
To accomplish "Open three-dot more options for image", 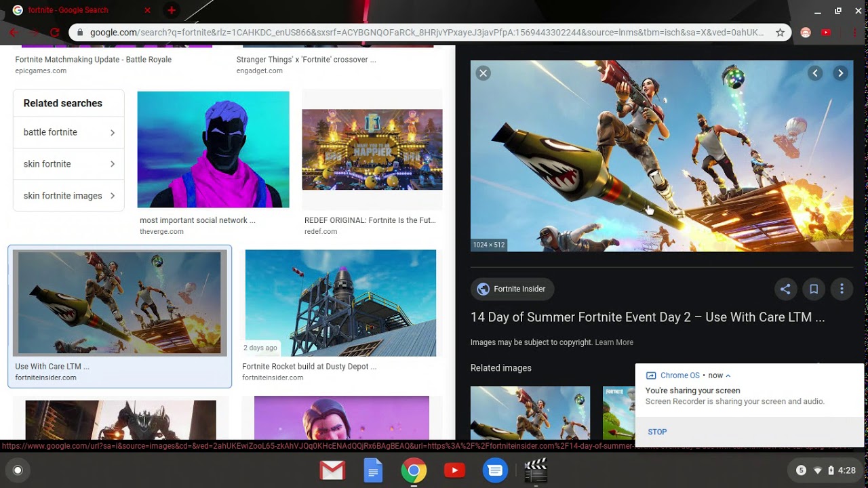I will pos(842,289).
